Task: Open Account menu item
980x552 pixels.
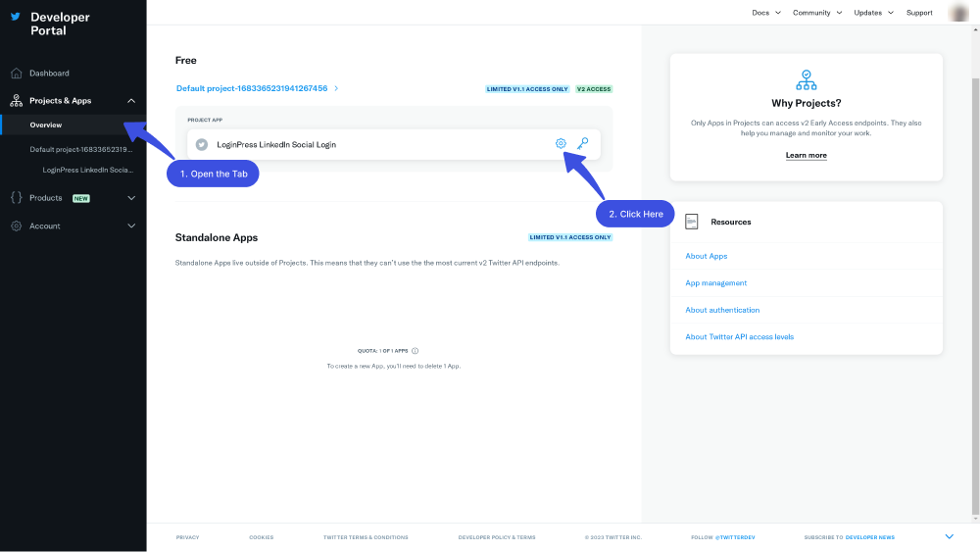Action: coord(45,226)
